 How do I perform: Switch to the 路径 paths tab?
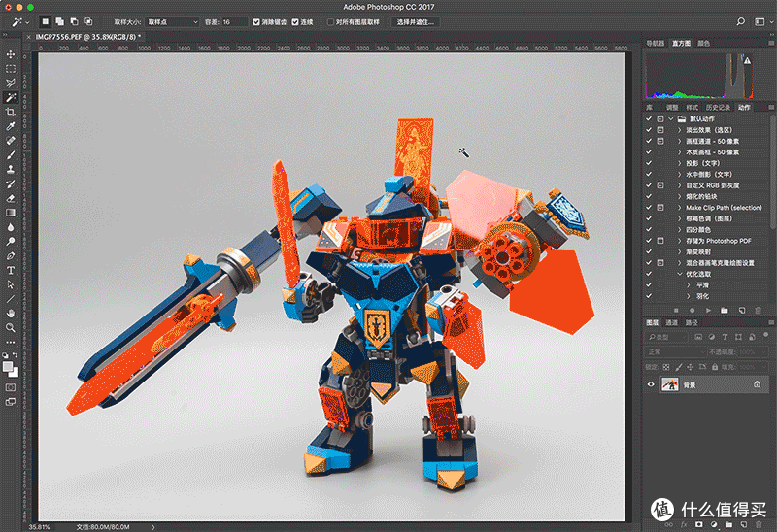(692, 322)
